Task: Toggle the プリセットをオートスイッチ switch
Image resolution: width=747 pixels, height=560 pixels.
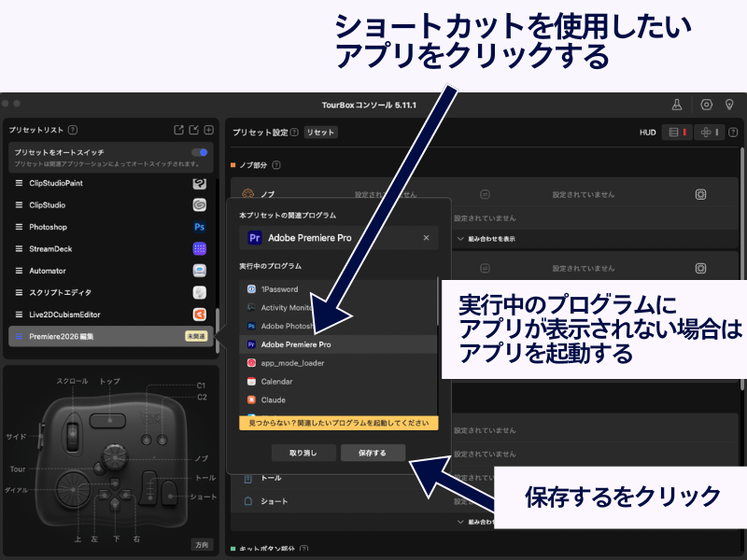Action: pos(199,152)
